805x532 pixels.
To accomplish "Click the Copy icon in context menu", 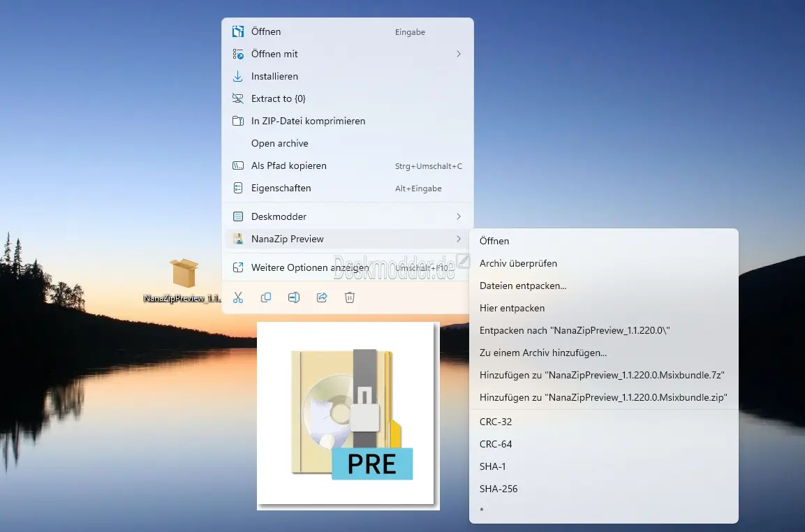I will 266,297.
